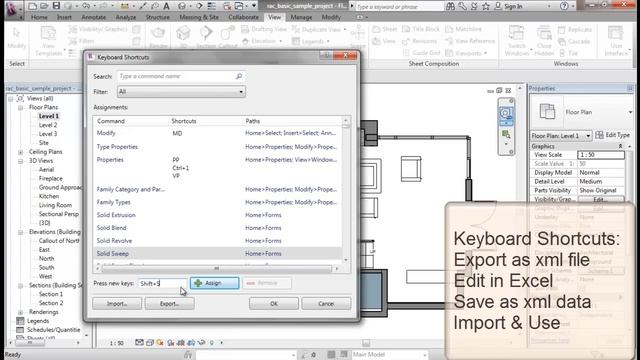Click the Favorites star icon
This screenshot has width=640, height=360.
tap(486, 6)
